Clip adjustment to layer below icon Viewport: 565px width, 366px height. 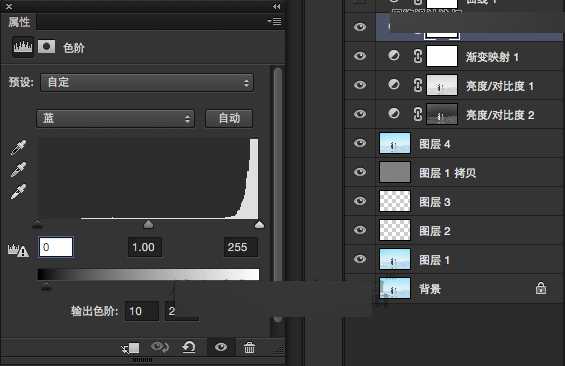pos(131,348)
